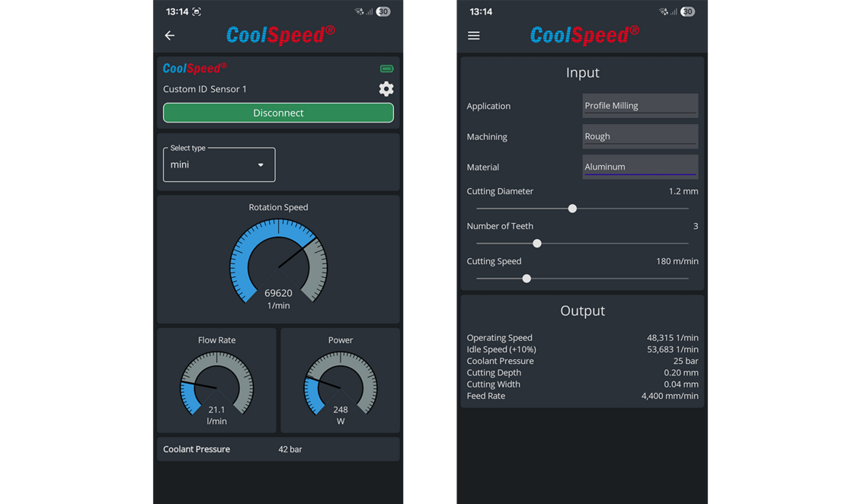Tap the Coolant Pressure 42 bar row
This screenshot has height=504, width=861.
coord(278,449)
